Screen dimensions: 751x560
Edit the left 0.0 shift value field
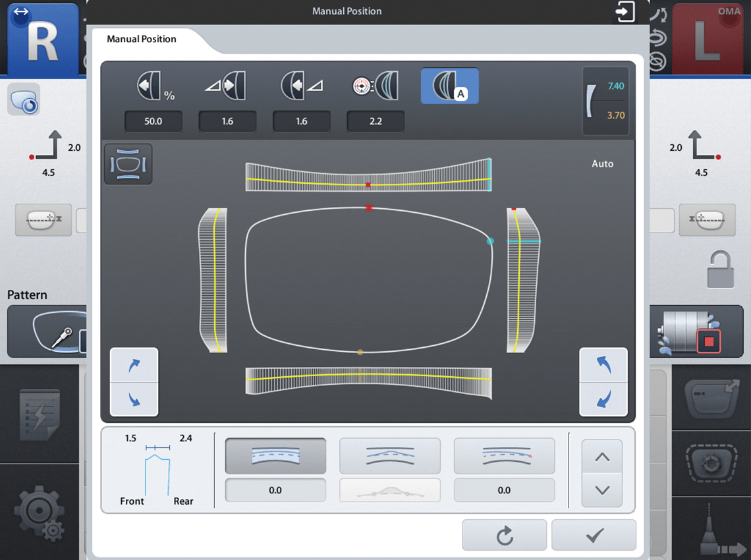pos(275,490)
